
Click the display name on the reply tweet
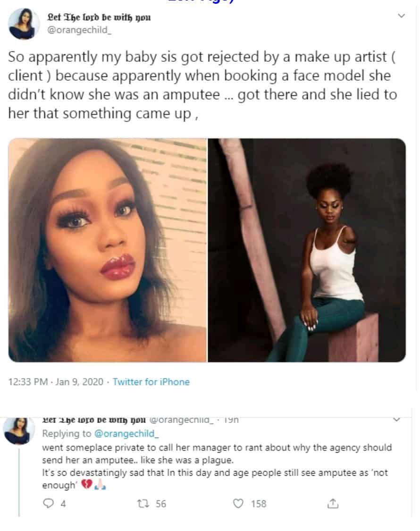tap(94, 420)
